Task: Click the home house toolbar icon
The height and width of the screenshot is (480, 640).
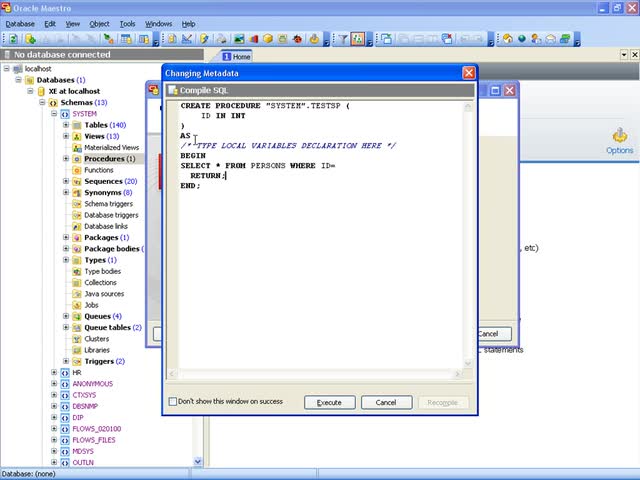Action: 507,39
